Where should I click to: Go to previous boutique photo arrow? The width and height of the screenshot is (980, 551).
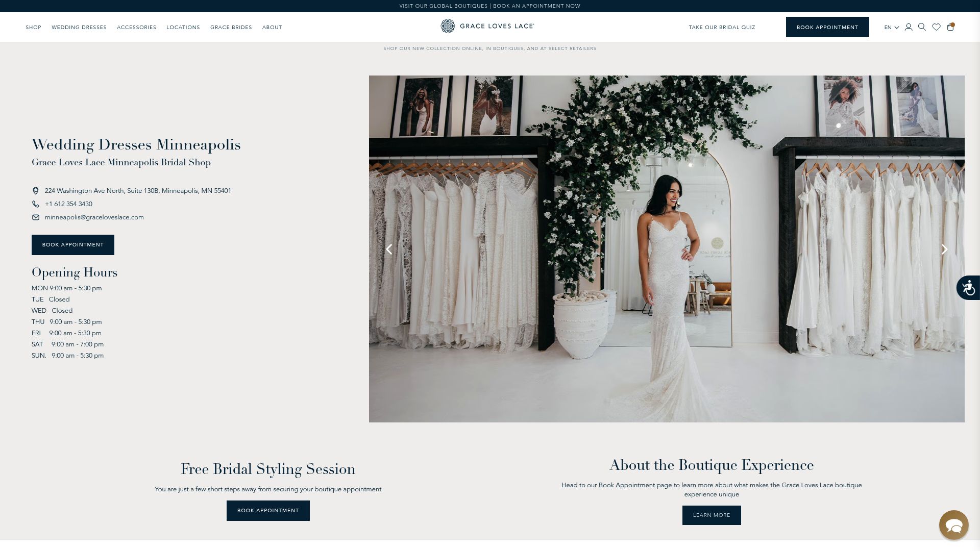tap(389, 249)
